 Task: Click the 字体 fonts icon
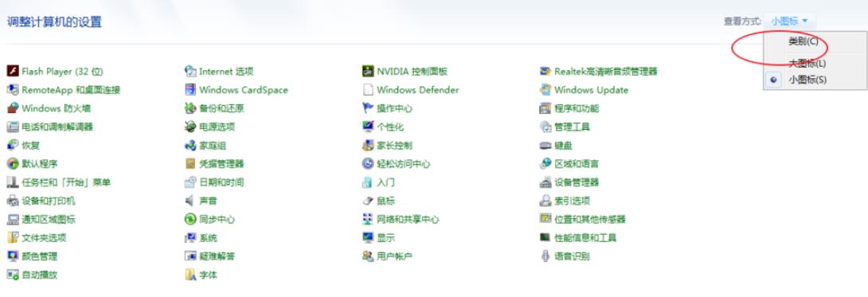[x=190, y=275]
